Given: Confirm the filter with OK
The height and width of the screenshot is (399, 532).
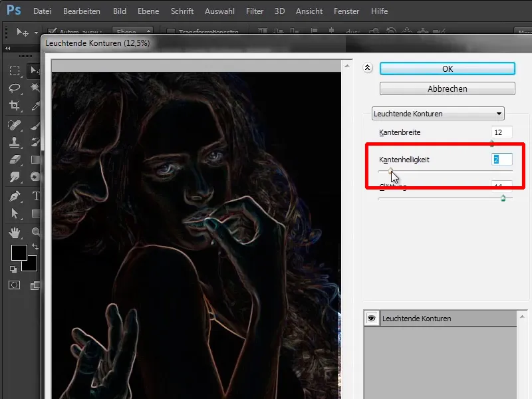Looking at the screenshot, I should tap(447, 68).
